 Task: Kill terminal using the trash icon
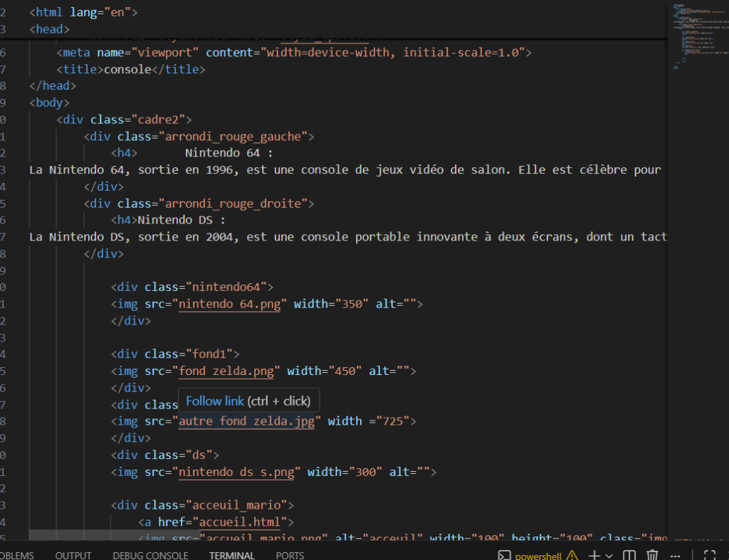tap(652, 556)
